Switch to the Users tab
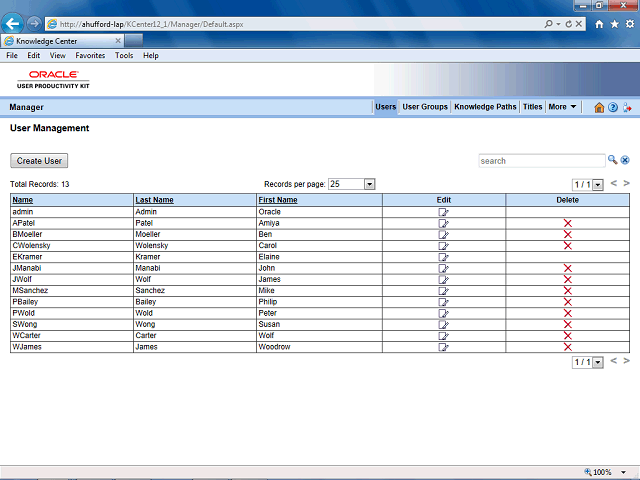This screenshot has height=480, width=640. [386, 107]
